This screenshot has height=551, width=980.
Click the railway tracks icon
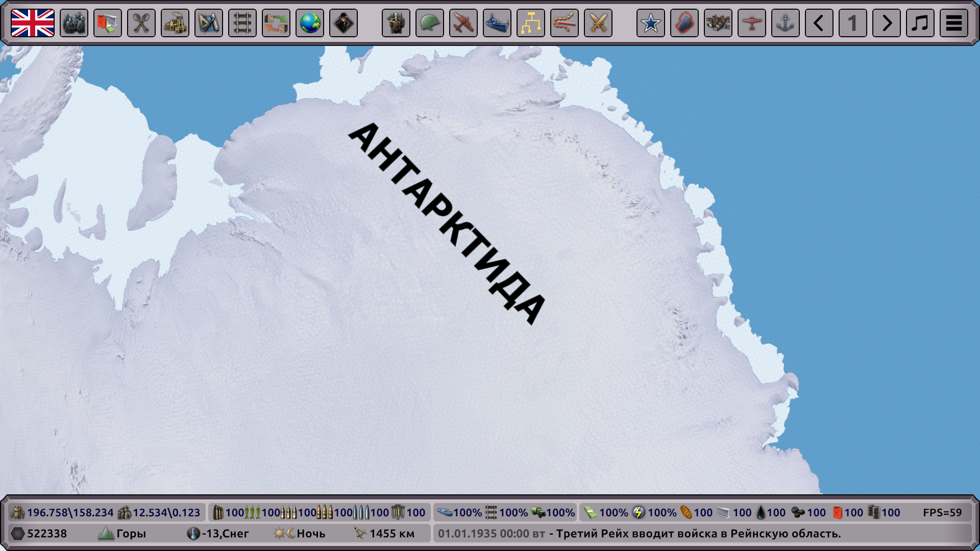[x=242, y=23]
